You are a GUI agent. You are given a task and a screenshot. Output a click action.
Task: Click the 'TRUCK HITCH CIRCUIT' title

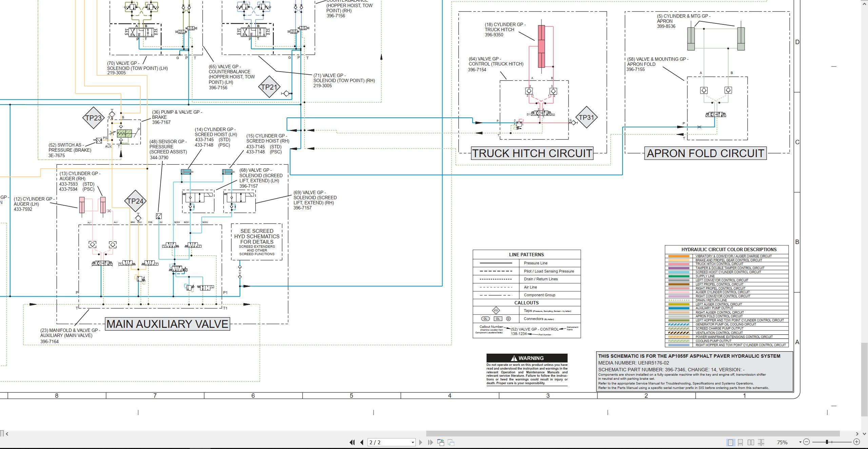coord(532,153)
